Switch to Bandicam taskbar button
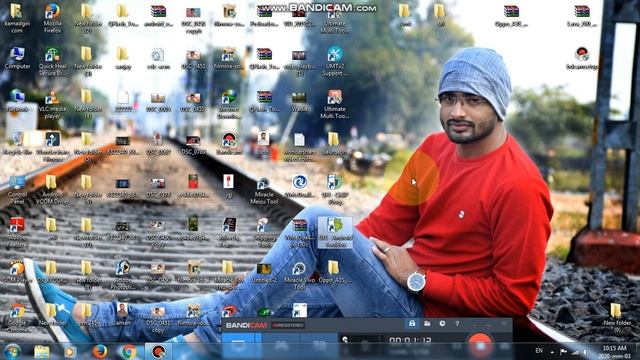 pos(158,351)
